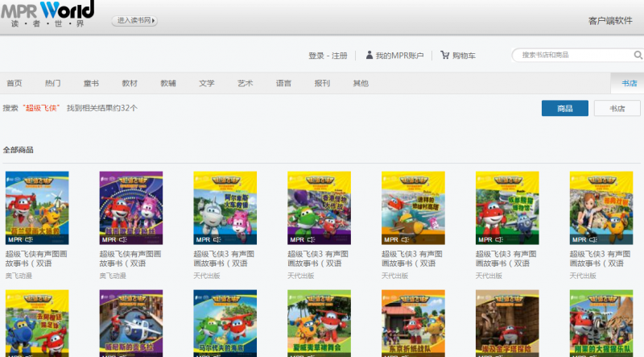This screenshot has height=357, width=644.
Task: Click book title text under purple stage cover
Action: point(130,259)
